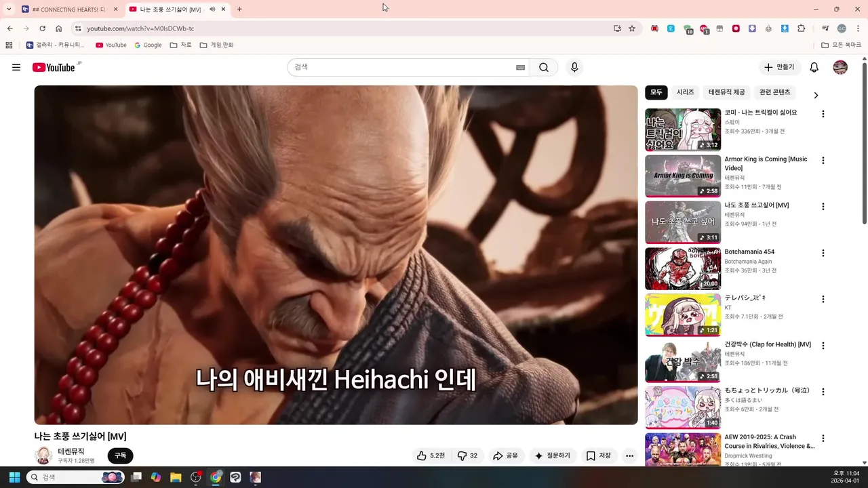Viewport: 868px width, 488px height.
Task: Open the Chrome apps grid in bookmarks bar
Action: [x=9, y=45]
